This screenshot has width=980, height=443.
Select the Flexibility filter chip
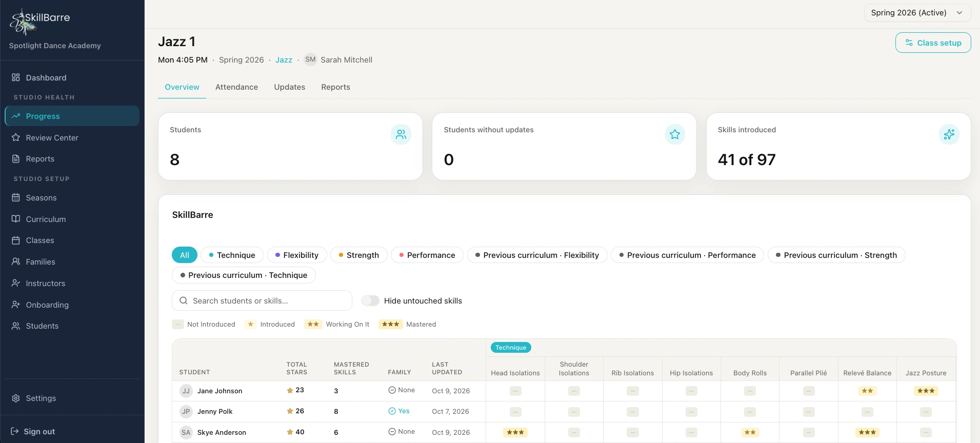click(x=297, y=255)
